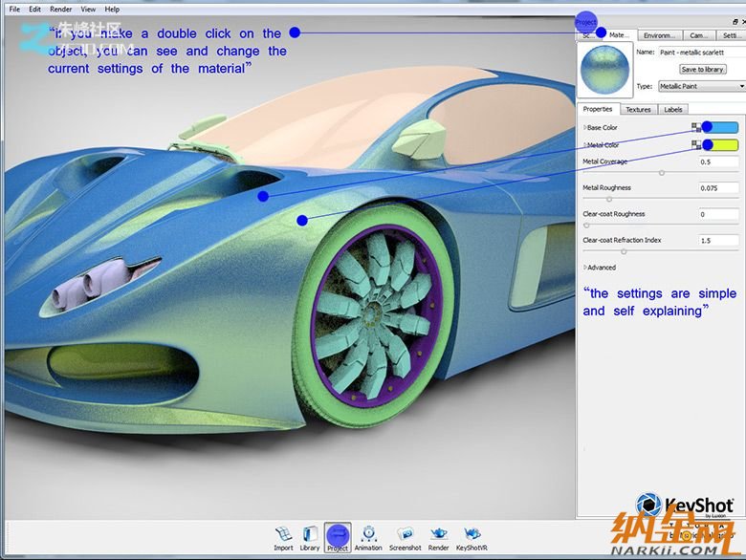Toggle the Project toolbar button

pos(337,536)
